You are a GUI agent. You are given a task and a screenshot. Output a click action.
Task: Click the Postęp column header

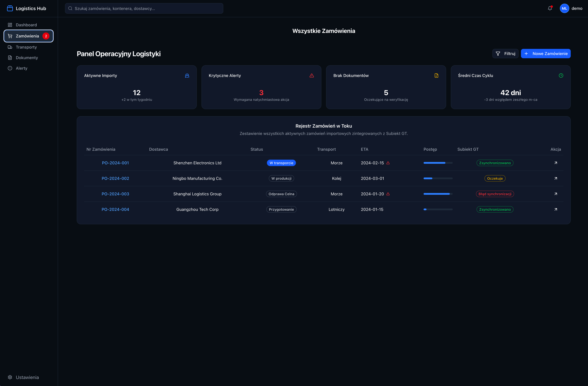pos(430,149)
